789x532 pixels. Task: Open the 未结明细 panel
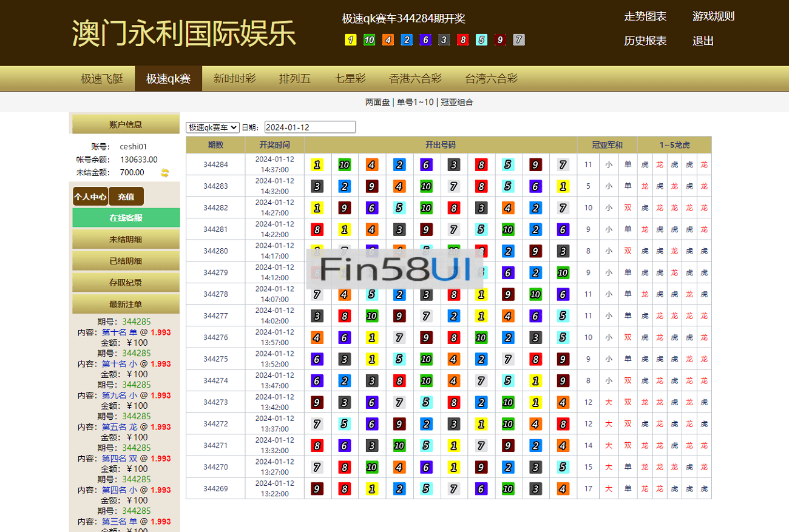126,238
